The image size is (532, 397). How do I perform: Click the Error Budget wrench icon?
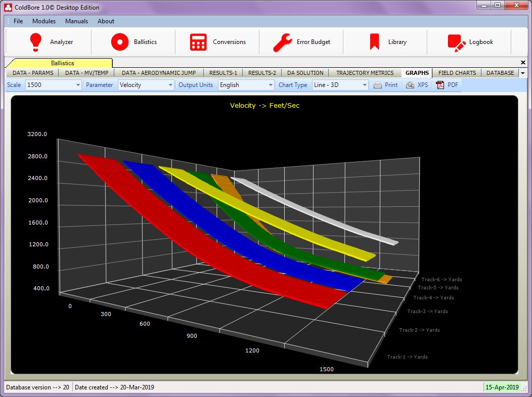click(282, 42)
